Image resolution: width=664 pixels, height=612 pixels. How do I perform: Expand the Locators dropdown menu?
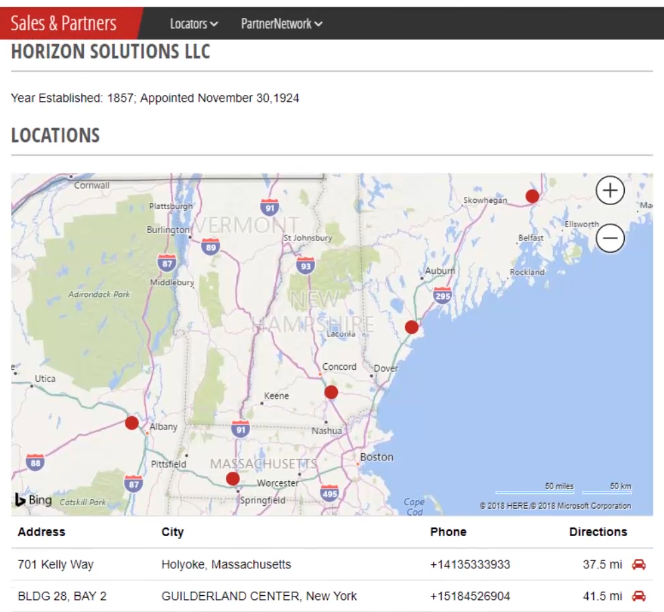click(x=194, y=23)
